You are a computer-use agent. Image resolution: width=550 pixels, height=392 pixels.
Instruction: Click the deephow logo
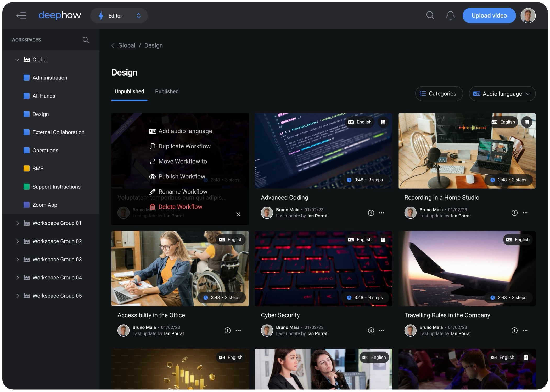60,15
